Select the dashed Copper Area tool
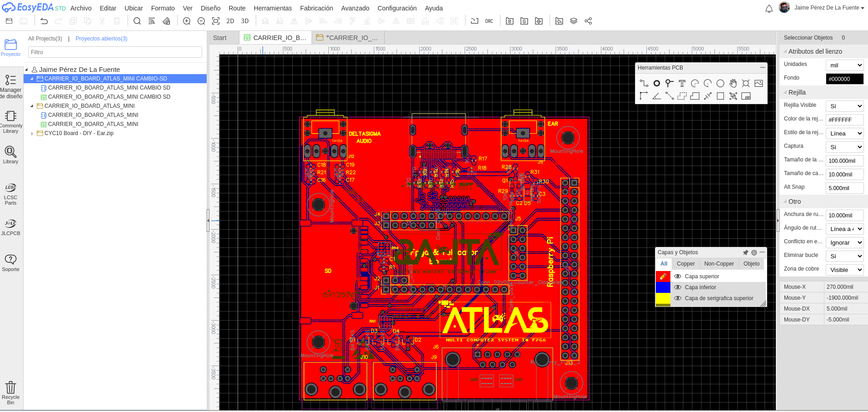868x412 pixels. coord(682,96)
